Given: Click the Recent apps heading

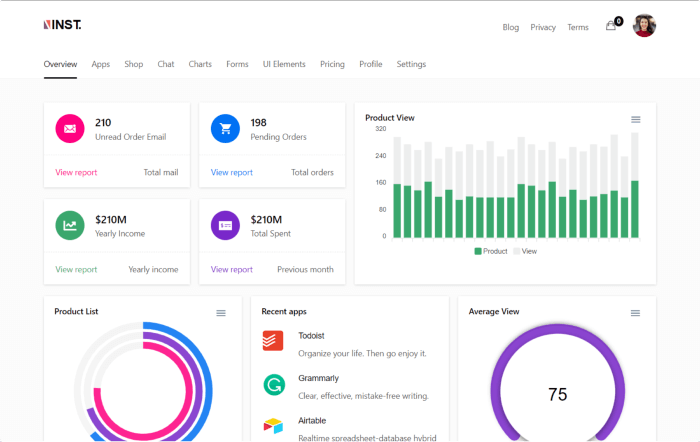Looking at the screenshot, I should pyautogui.click(x=284, y=312).
